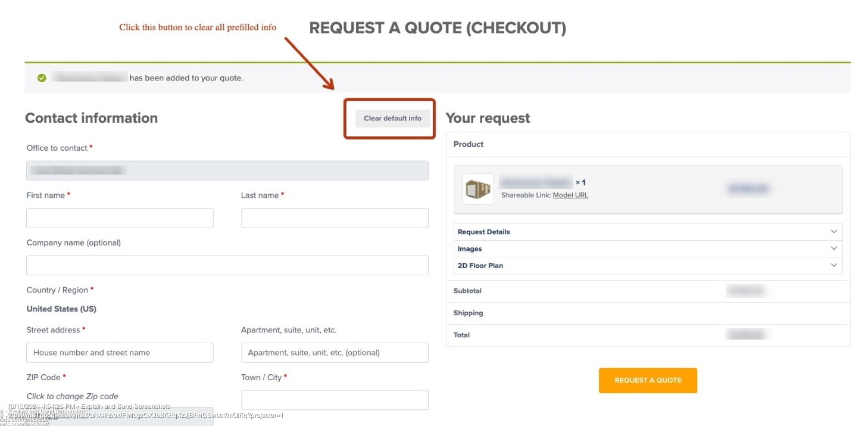Click the Town / City input field
Viewport: 868px width, 426px height.
(335, 400)
